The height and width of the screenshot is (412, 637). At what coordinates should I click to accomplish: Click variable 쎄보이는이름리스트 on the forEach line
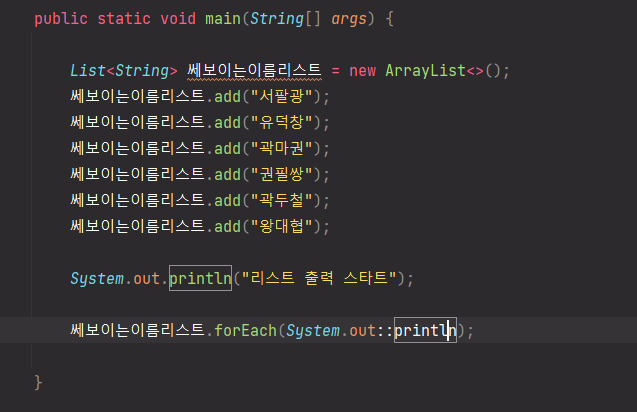pyautogui.click(x=137, y=330)
